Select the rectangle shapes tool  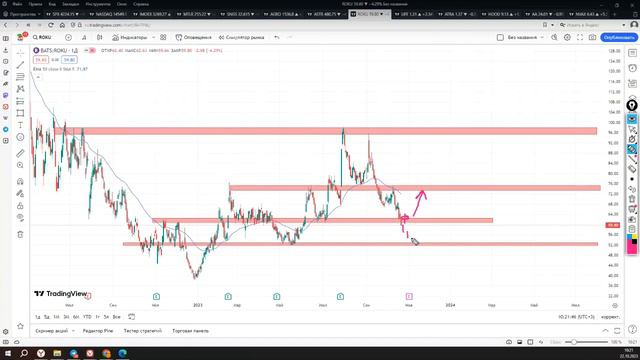click(20, 113)
